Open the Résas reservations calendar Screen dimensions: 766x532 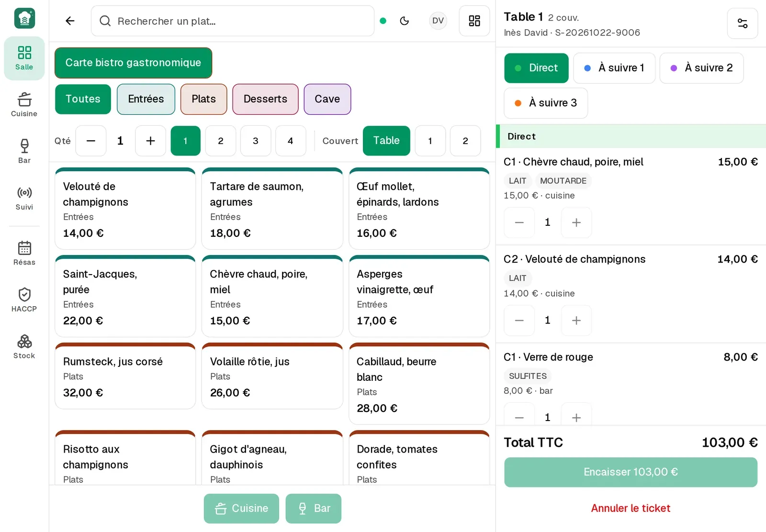[x=24, y=253]
